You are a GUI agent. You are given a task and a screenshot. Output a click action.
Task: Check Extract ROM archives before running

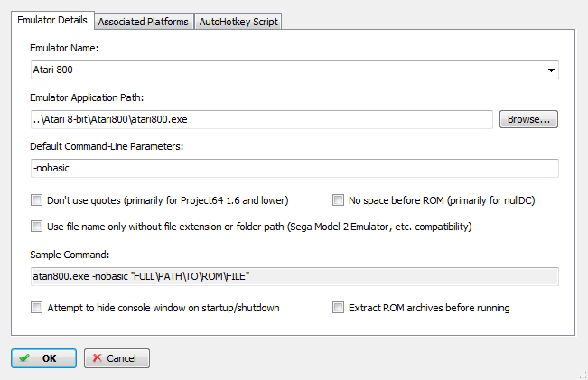(338, 308)
